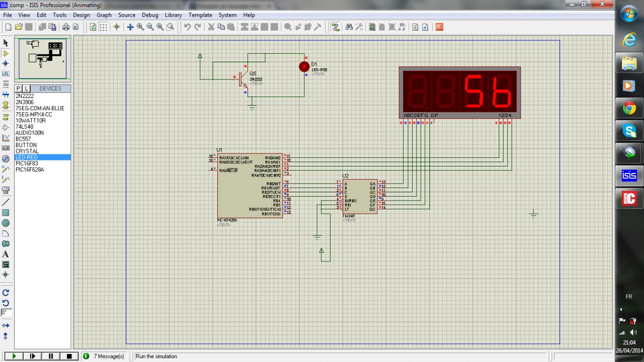This screenshot has height=362, width=644.
Task: Select the 2D text tool
Action: 6,254
